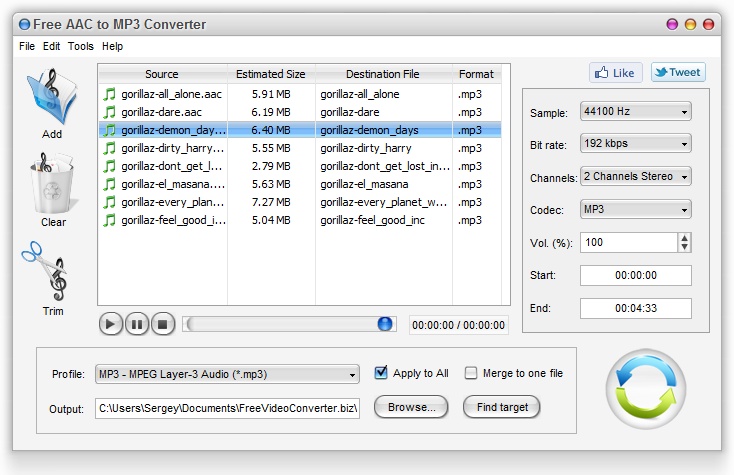This screenshot has height=475, width=734.
Task: Click the note icon of gorillaz-feel_good_i row
Action: pyautogui.click(x=109, y=220)
